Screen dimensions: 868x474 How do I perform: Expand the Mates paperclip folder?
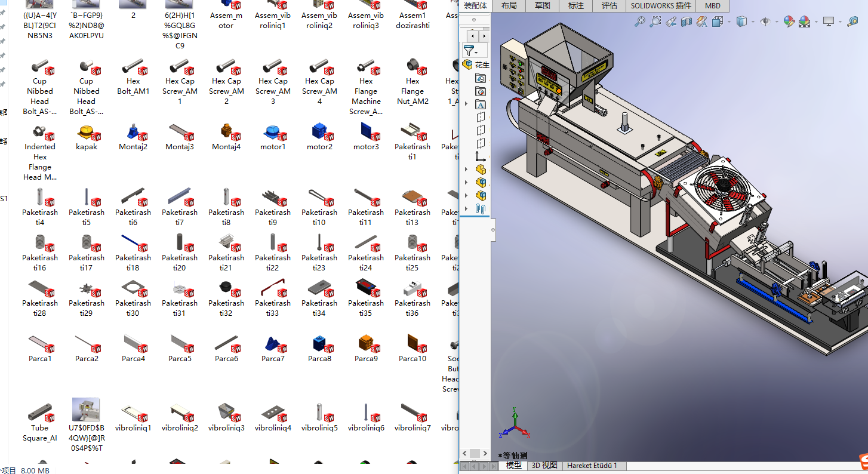pos(481,209)
